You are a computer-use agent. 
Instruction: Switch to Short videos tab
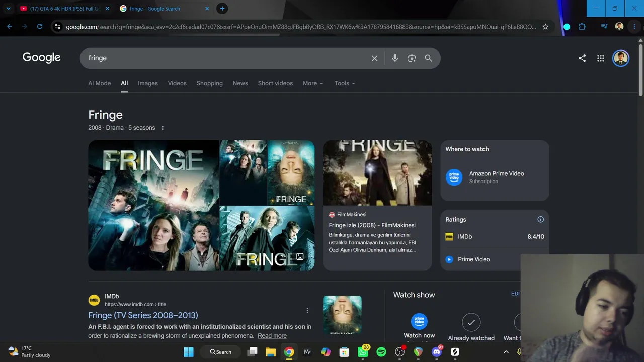tap(275, 83)
